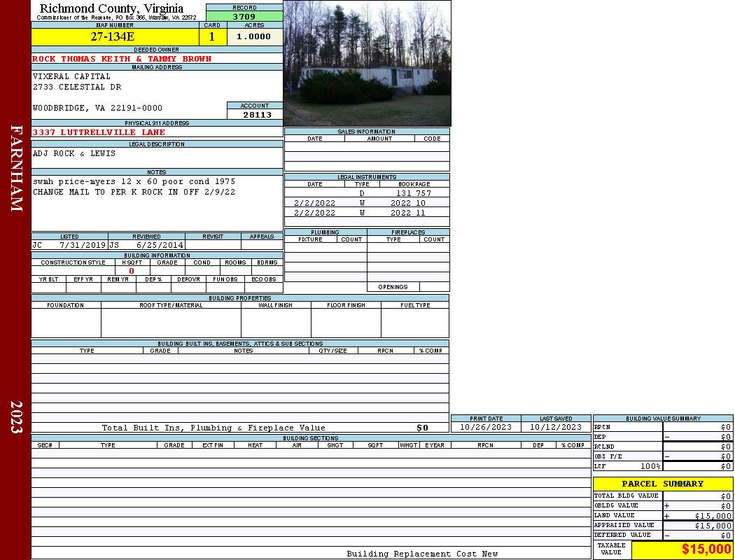Click the reviewed date 6/25/2014
This screenshot has height=560, width=735.
[x=160, y=246]
